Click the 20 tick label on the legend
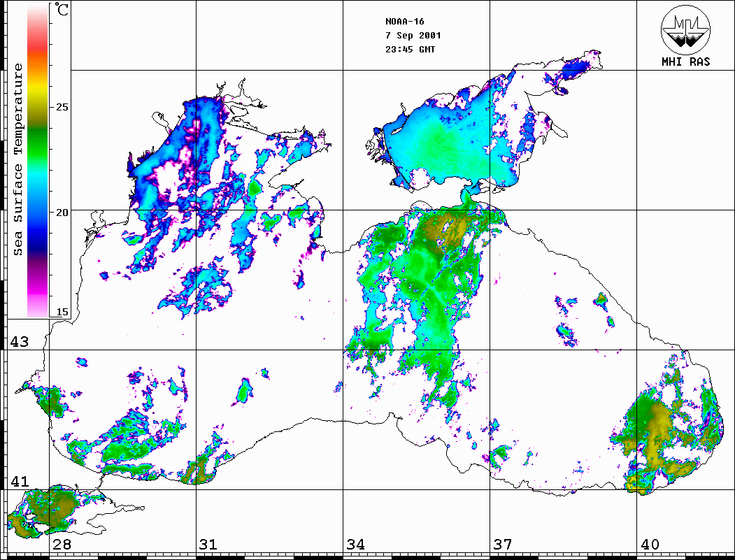 point(62,213)
